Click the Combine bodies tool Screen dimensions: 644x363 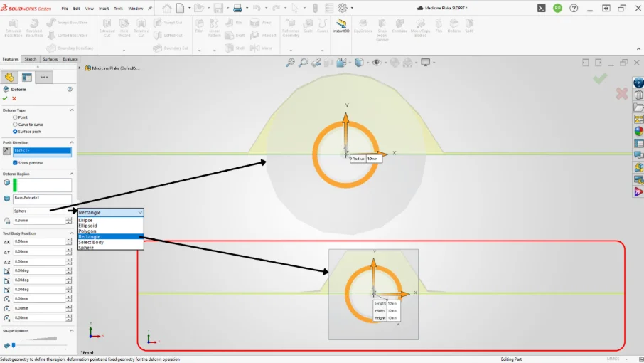tap(399, 26)
